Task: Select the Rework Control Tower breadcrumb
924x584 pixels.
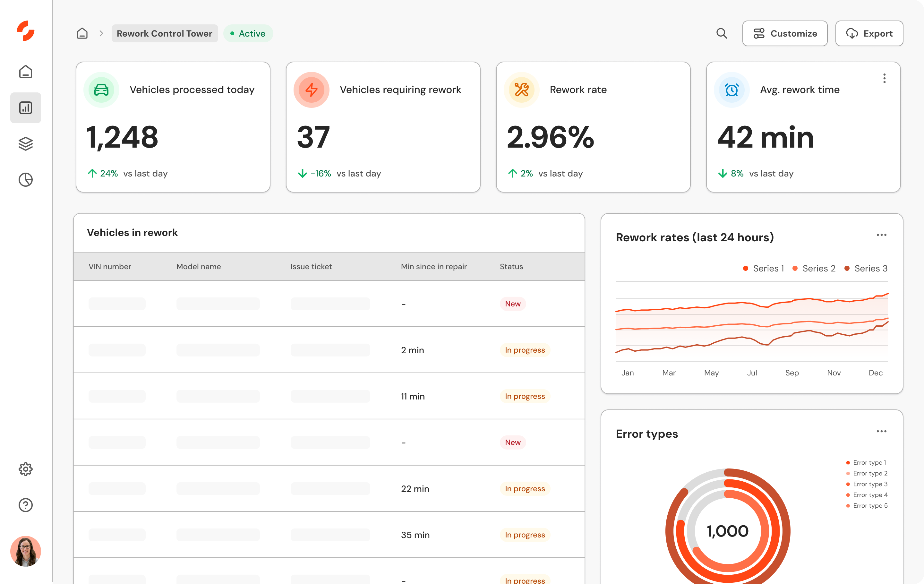Action: (164, 33)
